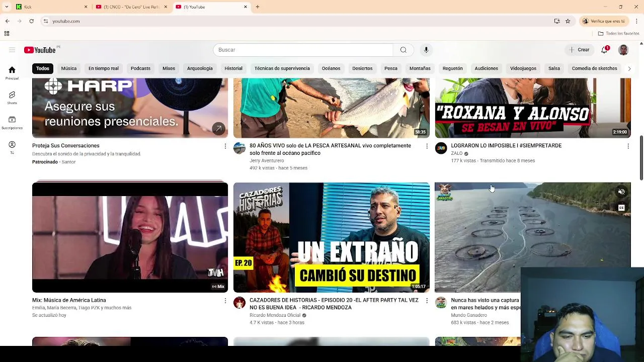The height and width of the screenshot is (362, 644).
Task: Open the YouTube hamburger guide menu
Action: click(12, 50)
